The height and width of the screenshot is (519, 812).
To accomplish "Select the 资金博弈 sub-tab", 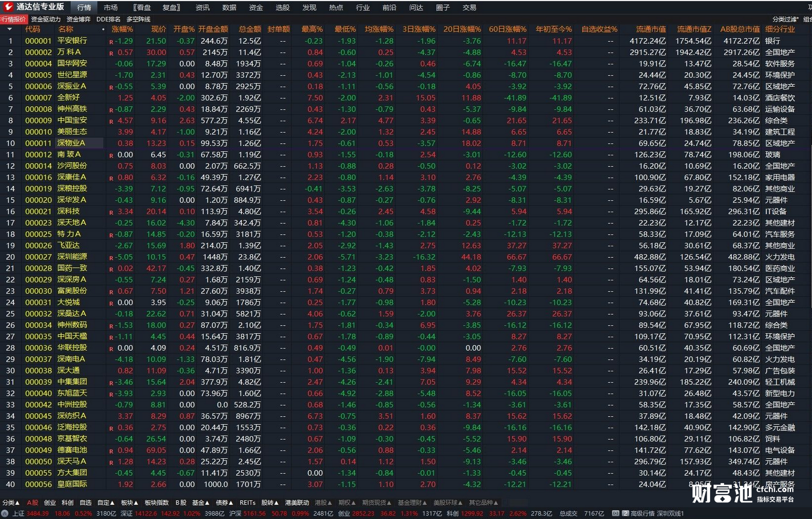I will (79, 19).
